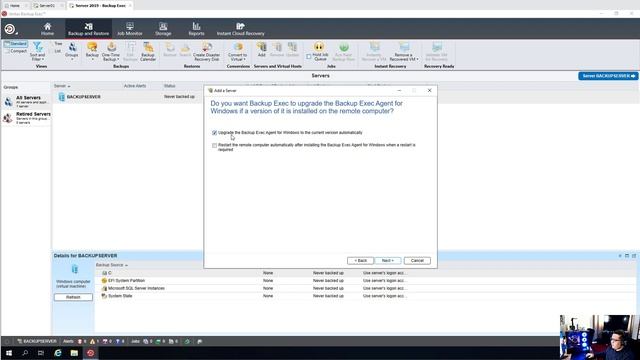Click BACKUPSERVER in the status bar
Image resolution: width=640 pixels, height=360 pixels.
[37, 341]
